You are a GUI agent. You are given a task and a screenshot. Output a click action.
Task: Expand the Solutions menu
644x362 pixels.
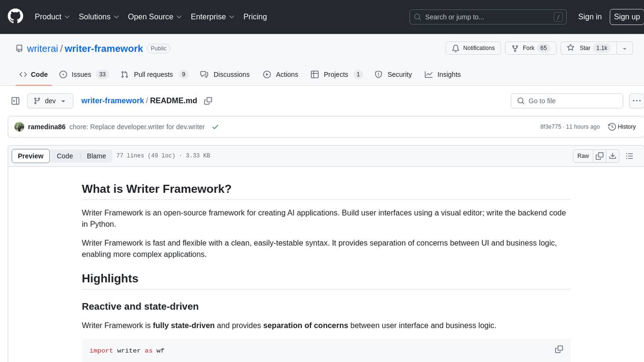click(98, 17)
